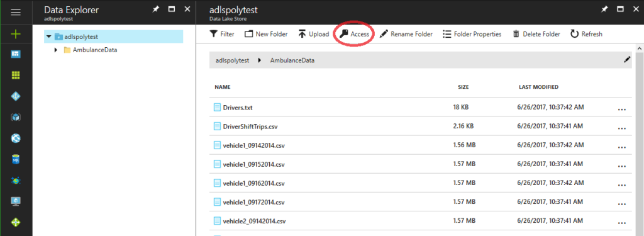Open vehicle1_09152014.csv file

[x=253, y=164]
